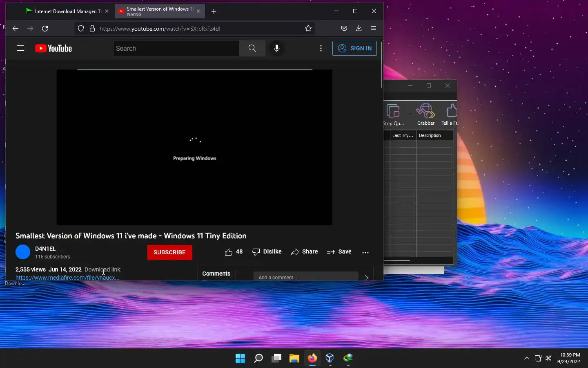
Task: Open Task View on the taskbar
Action: [x=276, y=358]
